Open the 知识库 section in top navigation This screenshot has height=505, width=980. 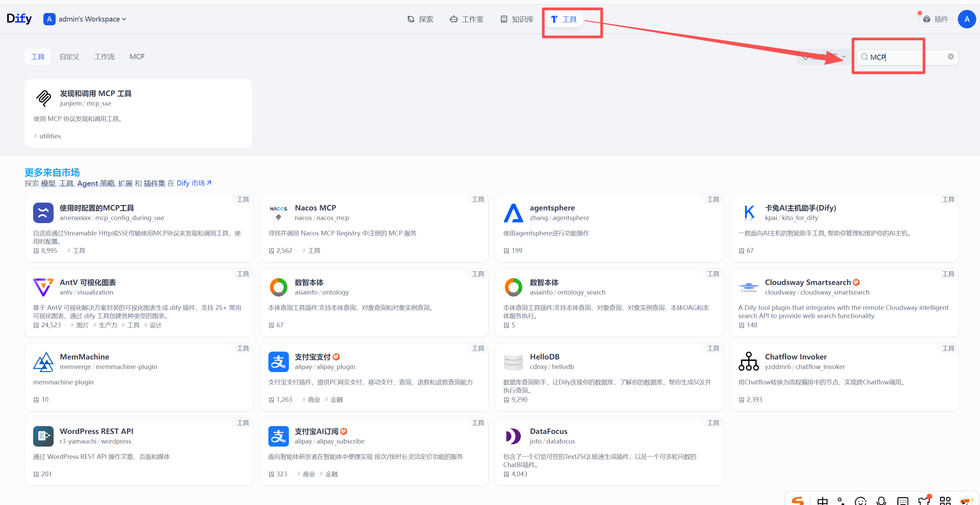(x=517, y=19)
